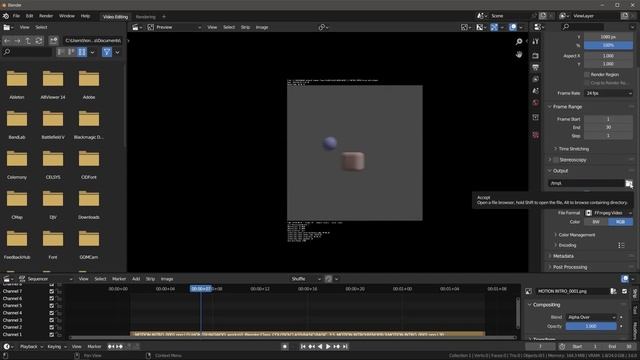Open the Scene properties tab icon
The image size is (640, 360).
pos(536,91)
